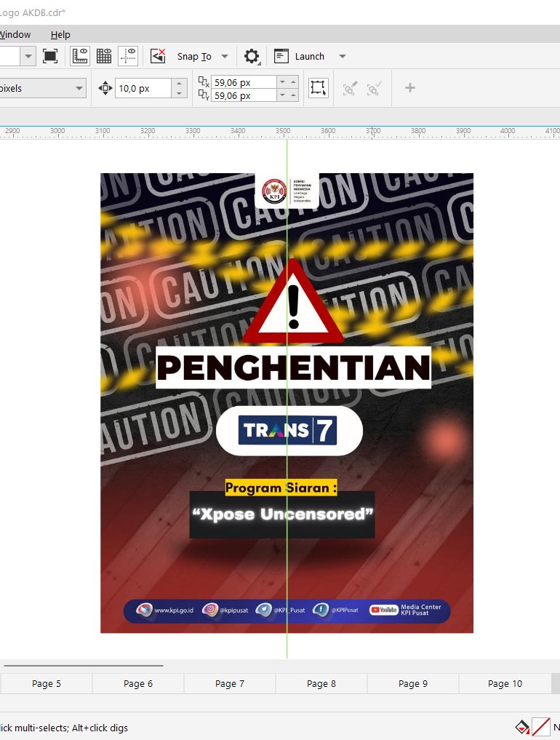The width and height of the screenshot is (560, 740).
Task: Click the Launch application icon
Action: (x=281, y=56)
